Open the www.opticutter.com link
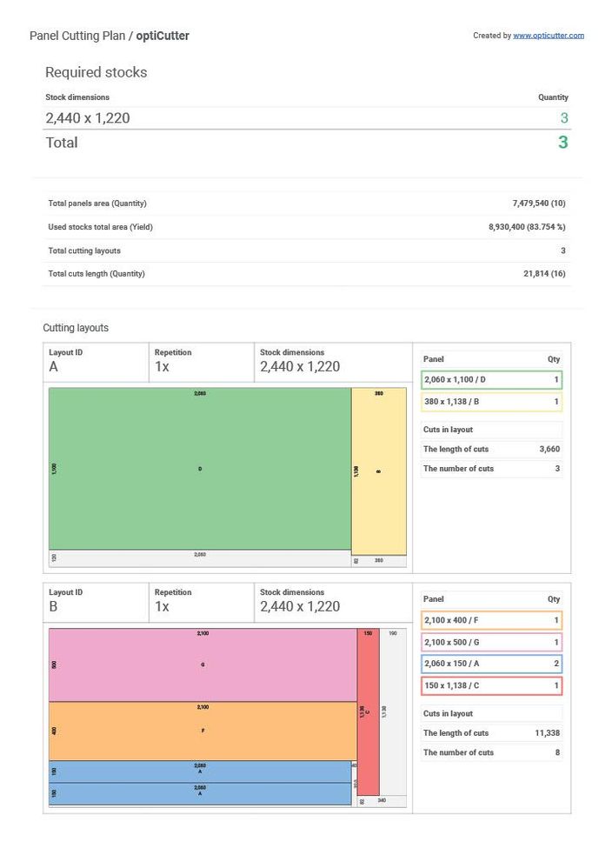The width and height of the screenshot is (612, 868). [x=548, y=36]
